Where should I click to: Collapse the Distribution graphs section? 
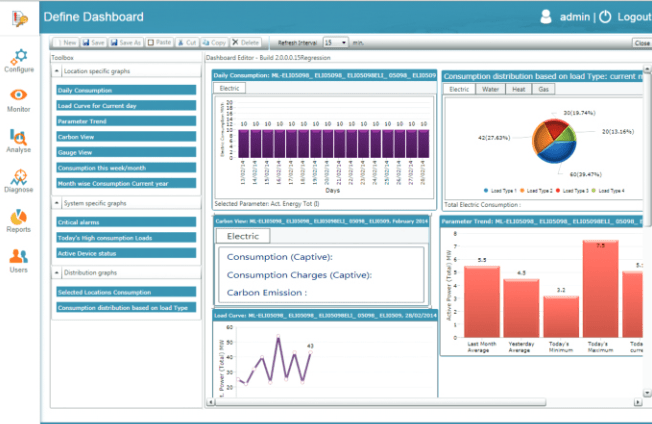56,271
